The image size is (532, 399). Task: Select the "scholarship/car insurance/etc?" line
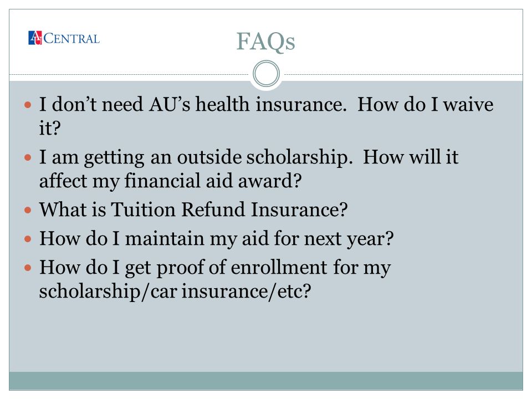175,291
